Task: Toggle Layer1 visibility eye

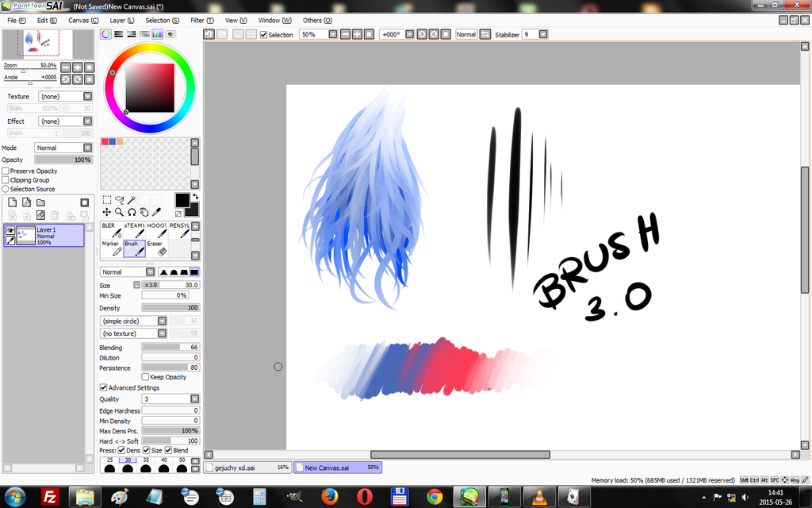Action: pyautogui.click(x=10, y=230)
